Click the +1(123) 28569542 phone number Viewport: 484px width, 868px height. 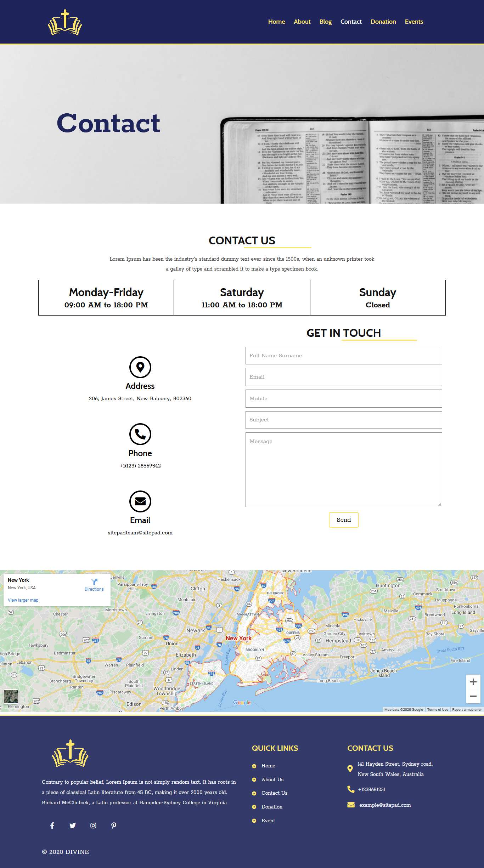tap(140, 466)
